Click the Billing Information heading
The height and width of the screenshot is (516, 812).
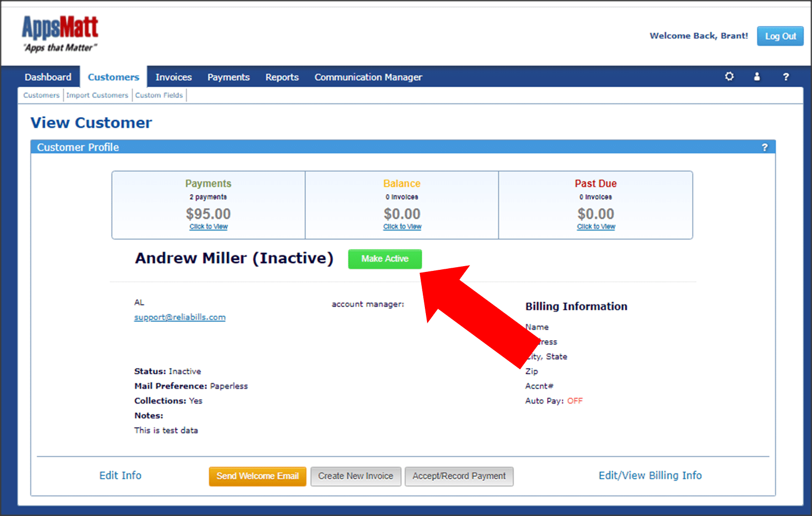(x=576, y=307)
